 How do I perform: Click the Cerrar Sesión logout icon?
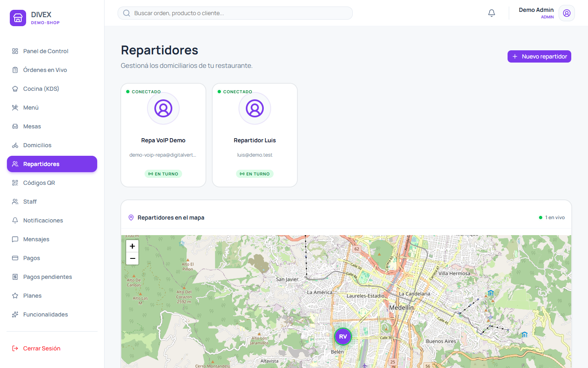(x=15, y=348)
